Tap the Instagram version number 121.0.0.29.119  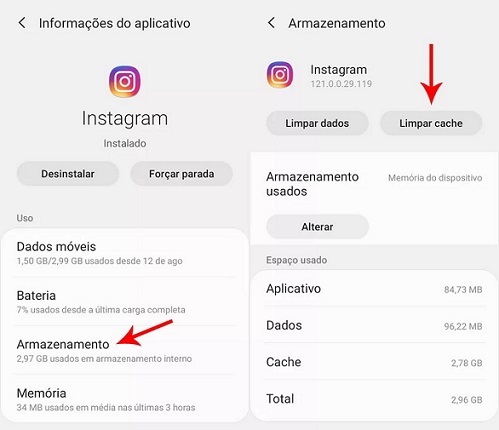click(341, 84)
